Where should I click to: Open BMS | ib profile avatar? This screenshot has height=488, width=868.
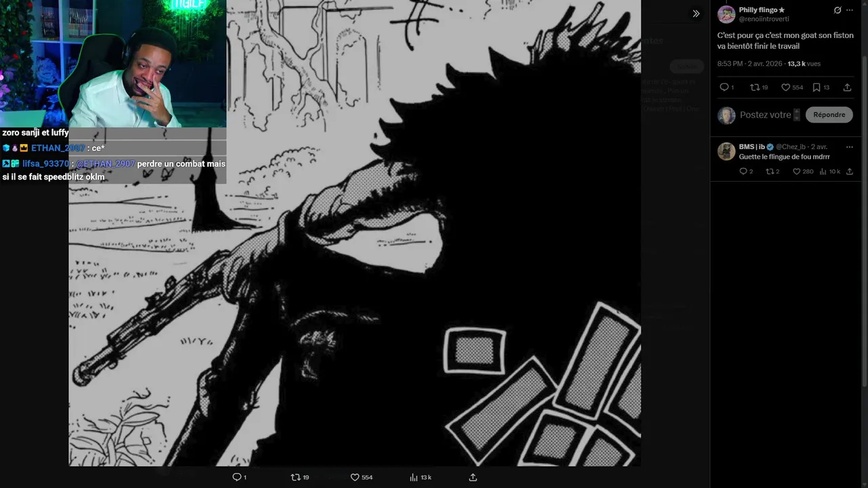click(726, 151)
